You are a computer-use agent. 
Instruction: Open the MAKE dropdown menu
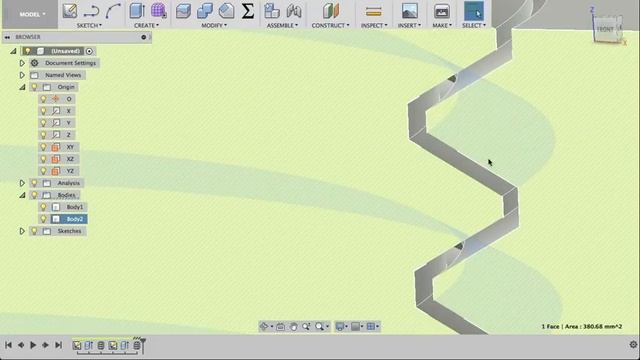click(x=442, y=25)
